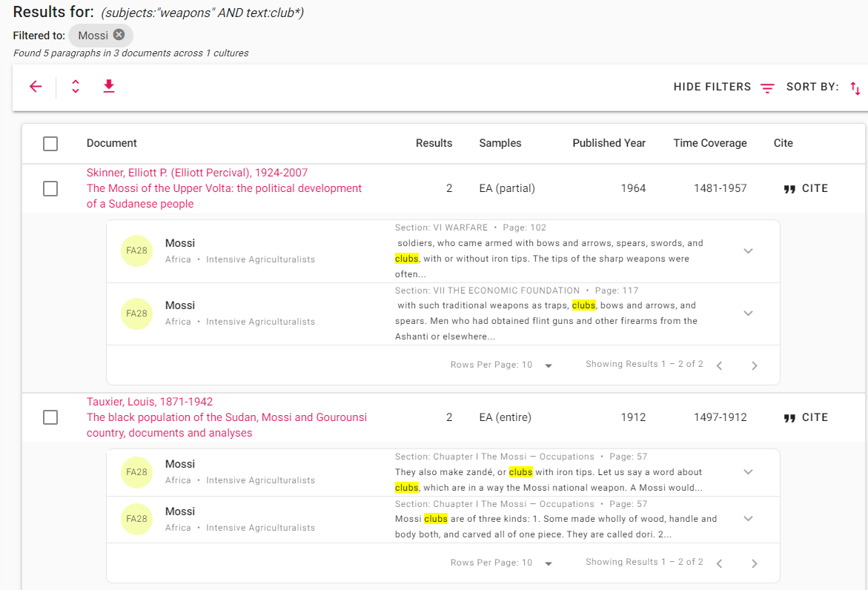This screenshot has height=590, width=868.
Task: Expand the 'Mossi clubs are of three kinds' paragraph
Action: [x=748, y=519]
